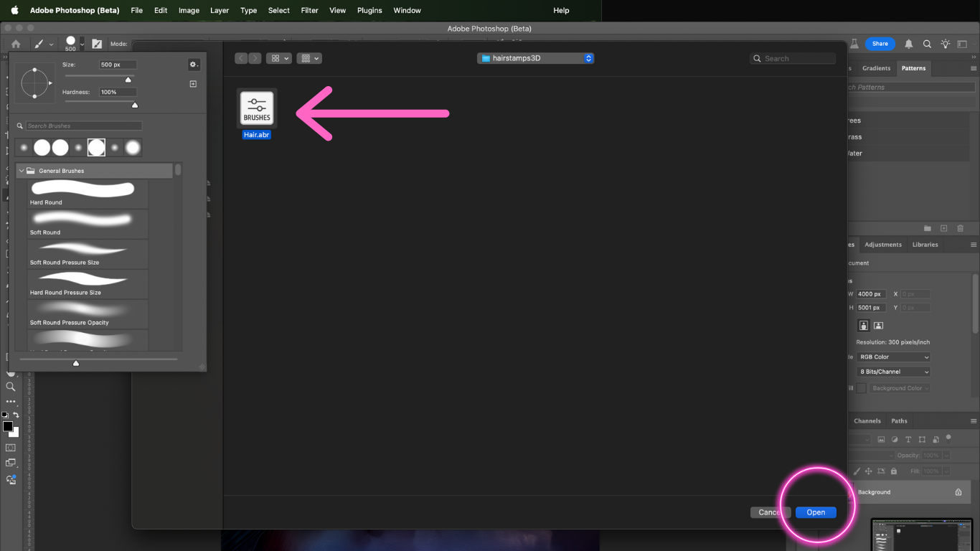Image resolution: width=980 pixels, height=551 pixels.
Task: Open the brush panel gear settings menu
Action: click(193, 65)
